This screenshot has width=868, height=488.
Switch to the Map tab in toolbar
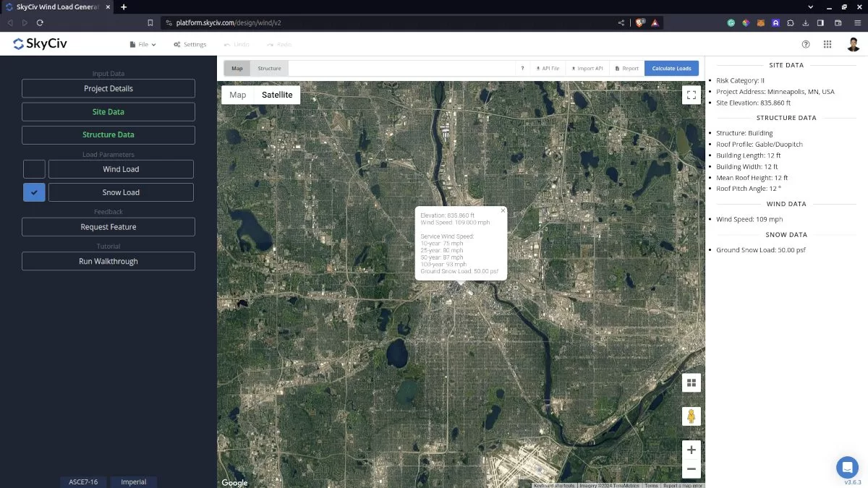(x=237, y=68)
